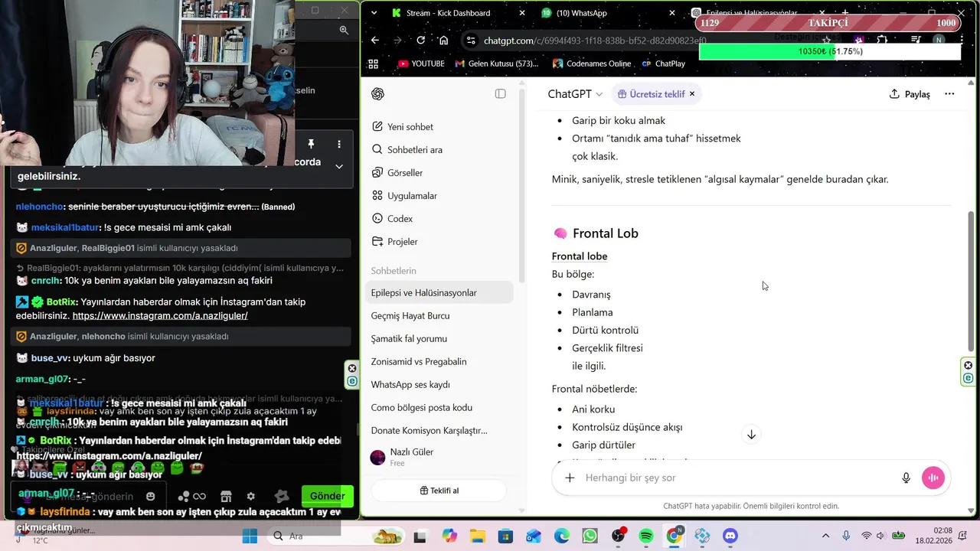The image size is (980, 551).
Task: Open Como bölgesi posta kodu chat
Action: pos(440,408)
